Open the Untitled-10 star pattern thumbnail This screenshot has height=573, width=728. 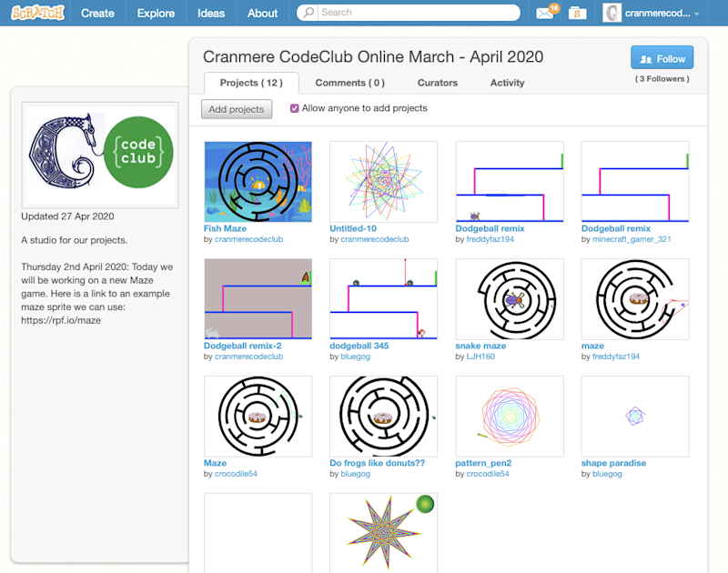tap(383, 181)
